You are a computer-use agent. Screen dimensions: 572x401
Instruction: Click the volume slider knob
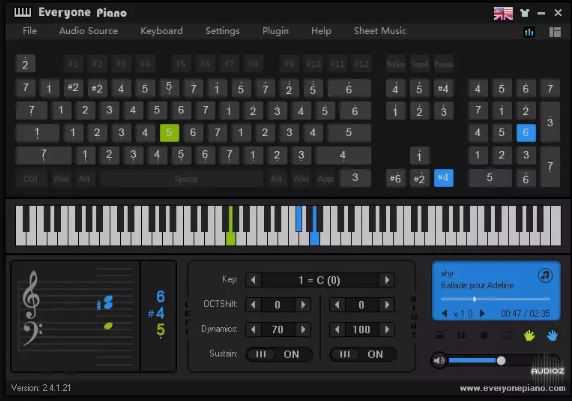pyautogui.click(x=501, y=361)
